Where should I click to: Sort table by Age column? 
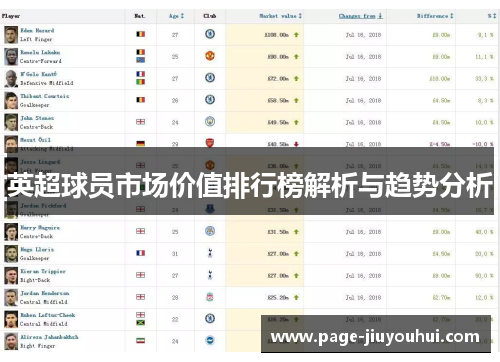tap(176, 16)
